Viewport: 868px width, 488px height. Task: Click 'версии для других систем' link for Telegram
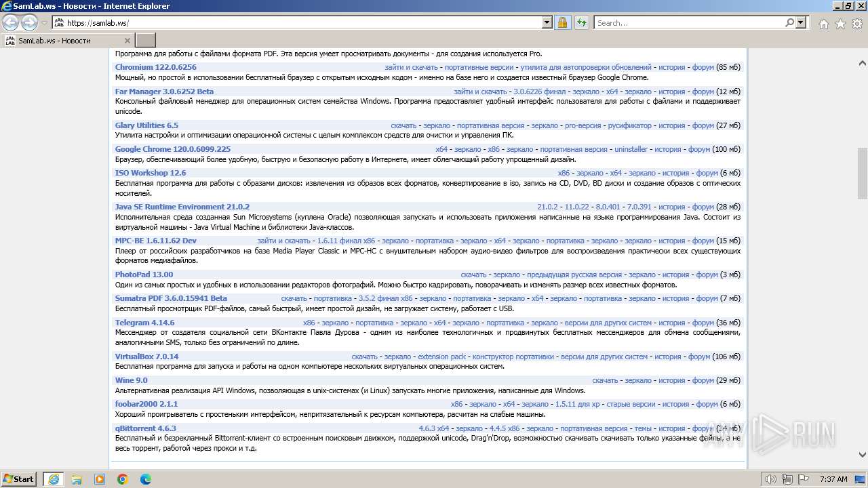(608, 323)
